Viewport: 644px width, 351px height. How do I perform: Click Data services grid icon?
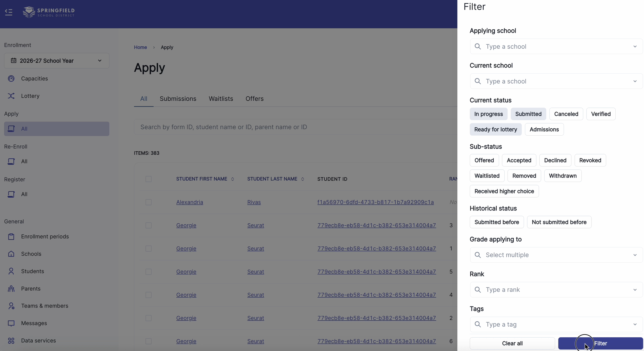pos(11,340)
